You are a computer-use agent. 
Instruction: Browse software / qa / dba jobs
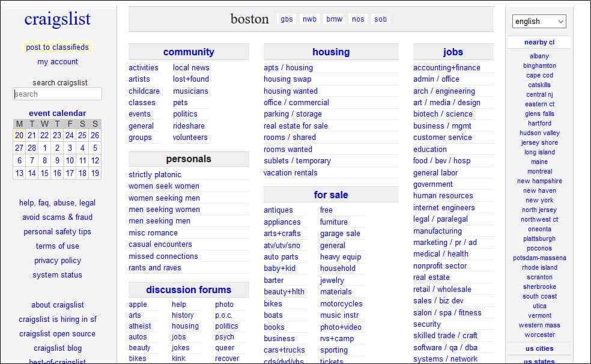[x=445, y=347]
